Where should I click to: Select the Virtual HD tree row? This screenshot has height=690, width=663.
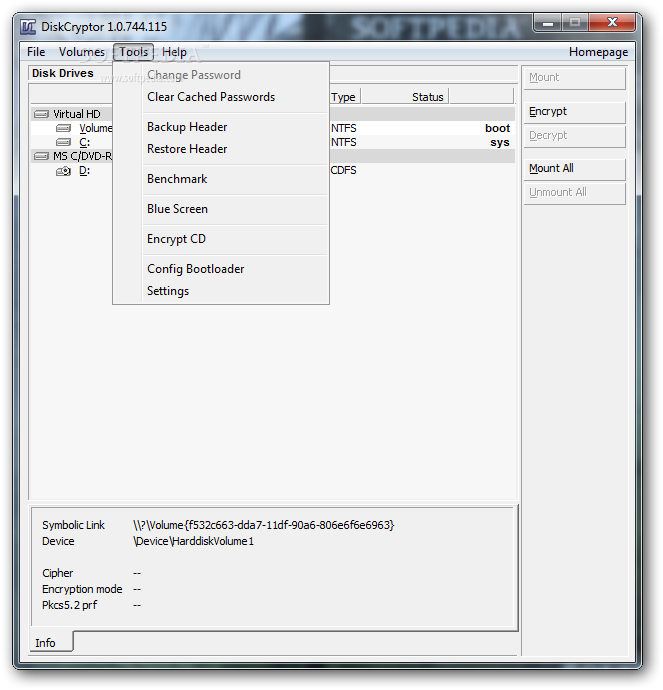pos(273,114)
